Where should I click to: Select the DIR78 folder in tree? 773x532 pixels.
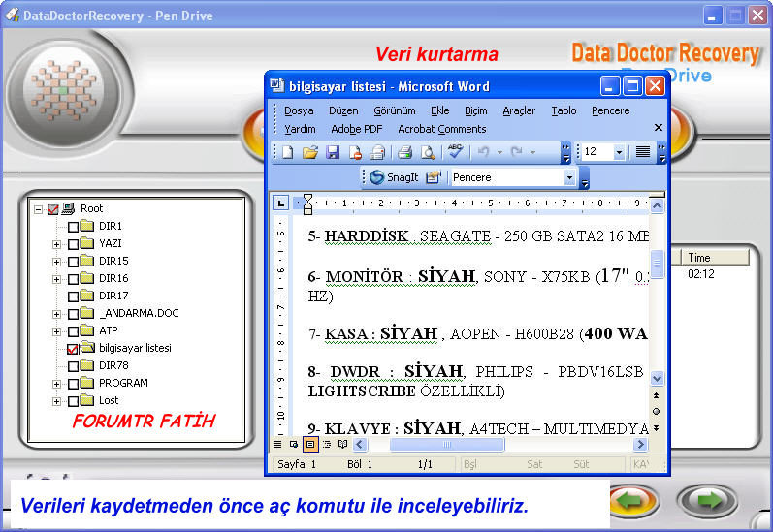coord(113,366)
